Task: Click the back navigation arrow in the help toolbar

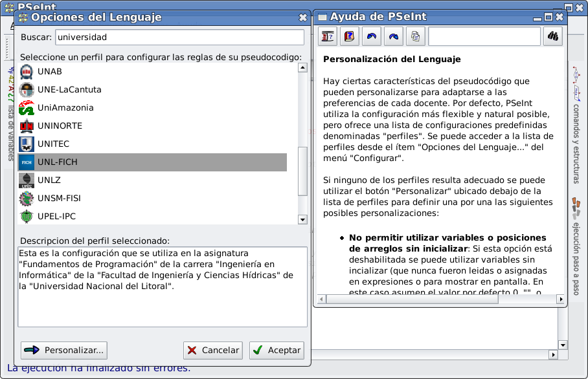Action: click(x=370, y=36)
